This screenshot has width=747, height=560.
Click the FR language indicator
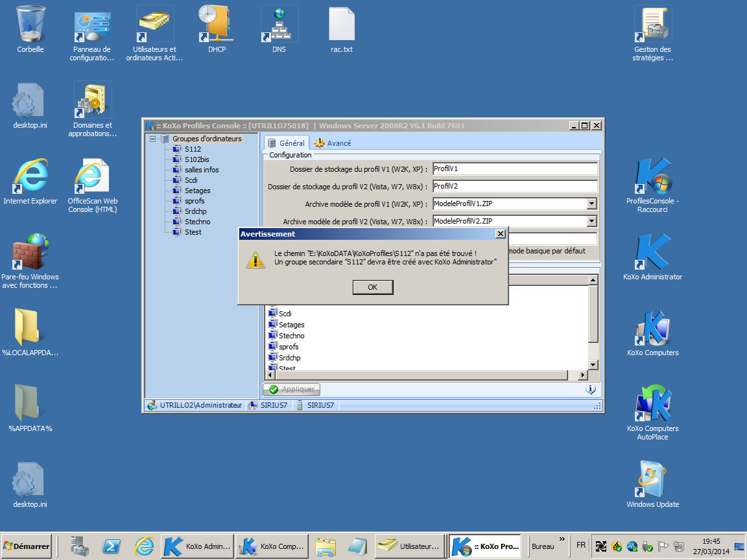click(581, 545)
